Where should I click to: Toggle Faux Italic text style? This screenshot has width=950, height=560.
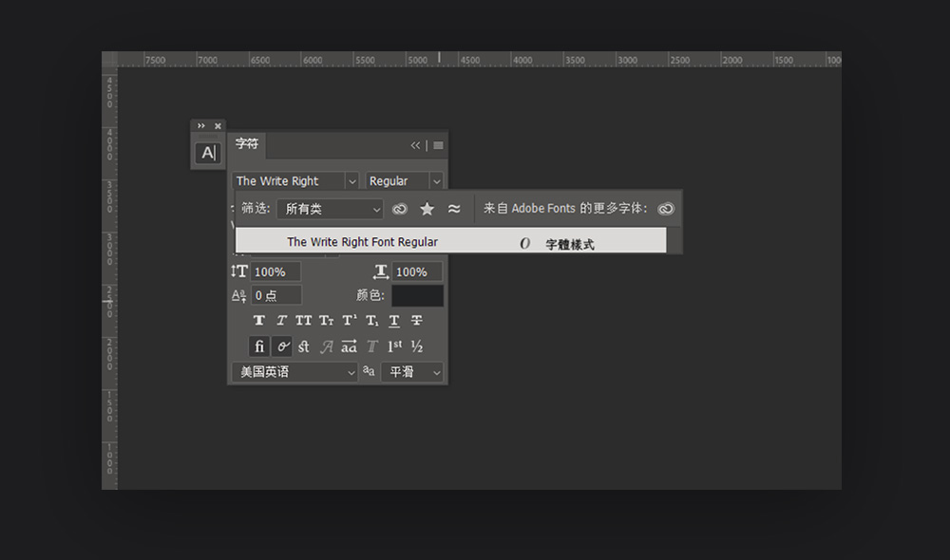click(x=281, y=321)
